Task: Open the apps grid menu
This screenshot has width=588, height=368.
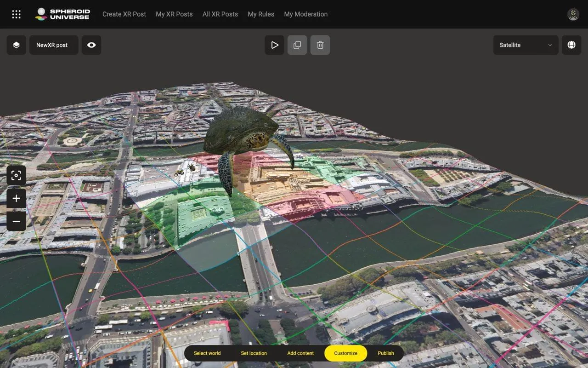Action: point(16,14)
